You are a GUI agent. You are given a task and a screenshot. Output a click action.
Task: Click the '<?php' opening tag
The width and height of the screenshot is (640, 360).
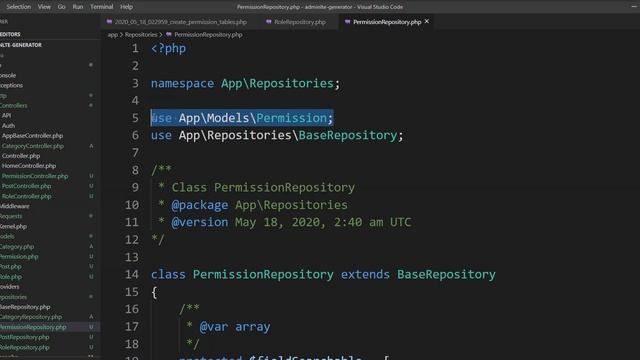(x=169, y=49)
